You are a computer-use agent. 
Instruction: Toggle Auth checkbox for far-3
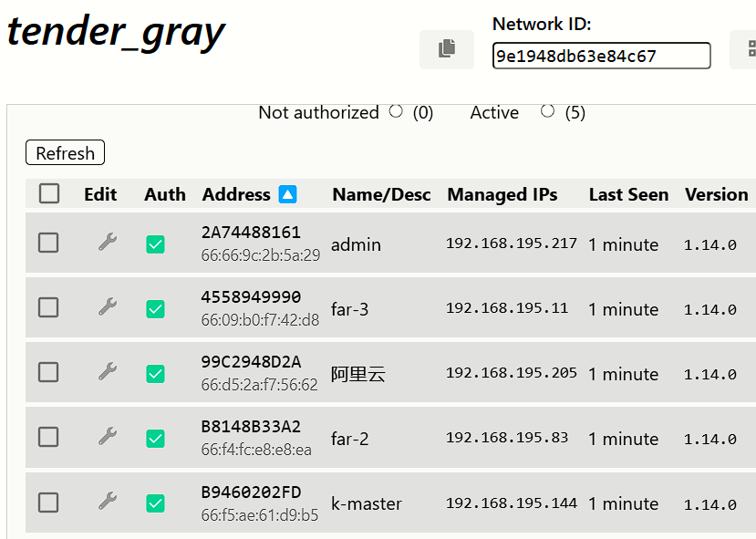click(156, 309)
